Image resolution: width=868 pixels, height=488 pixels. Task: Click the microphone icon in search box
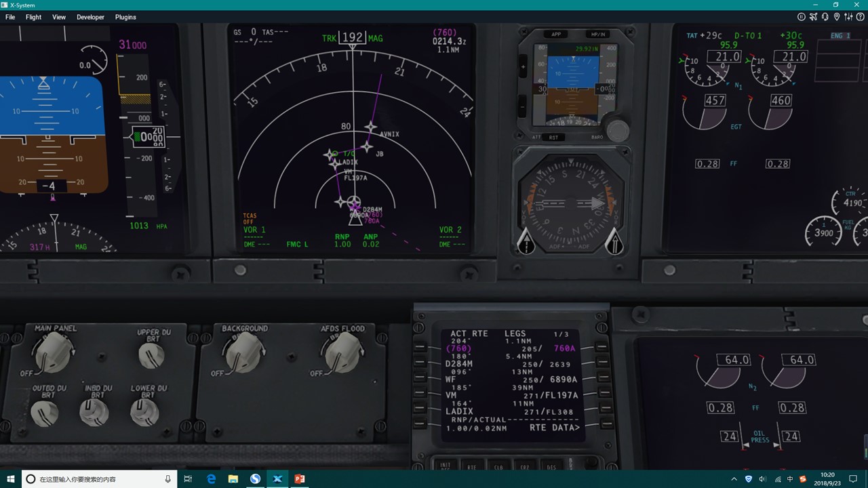coord(167,479)
